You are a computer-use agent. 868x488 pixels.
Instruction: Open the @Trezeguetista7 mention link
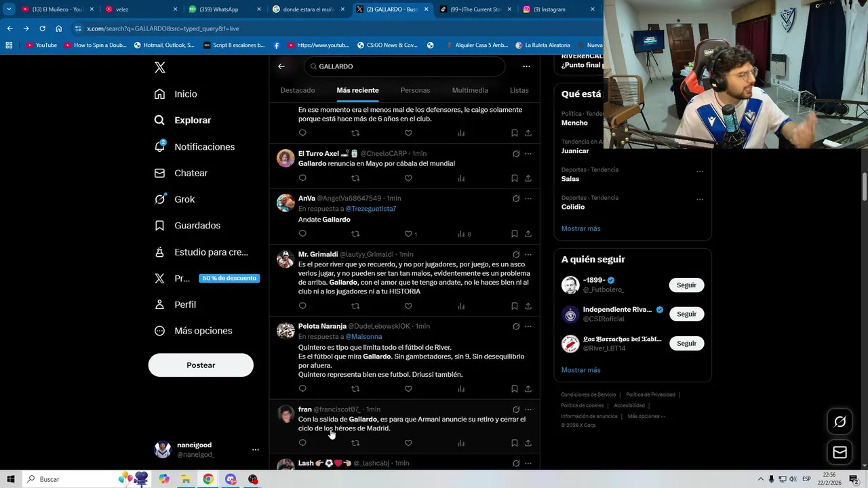pyautogui.click(x=371, y=209)
